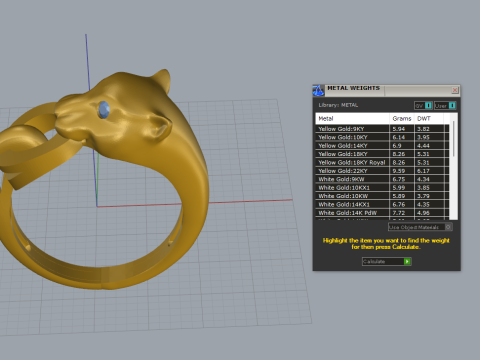This screenshot has width=480, height=360.
Task: Select the Yellow Gold:22KY row
Action: click(x=382, y=171)
